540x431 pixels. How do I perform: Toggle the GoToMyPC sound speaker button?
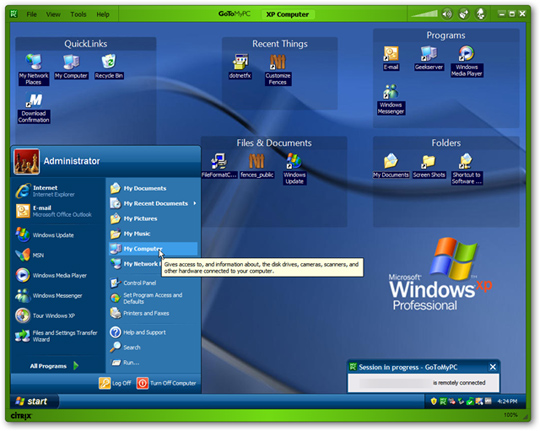click(447, 14)
